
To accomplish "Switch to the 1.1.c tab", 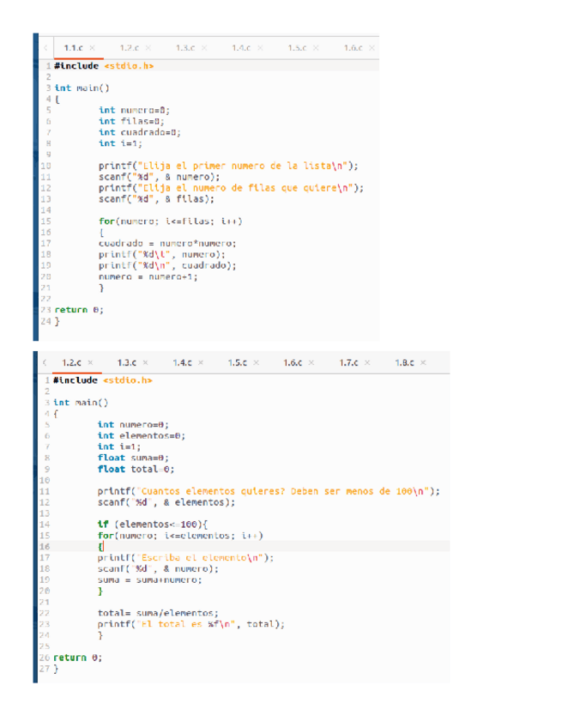I will (x=73, y=46).
